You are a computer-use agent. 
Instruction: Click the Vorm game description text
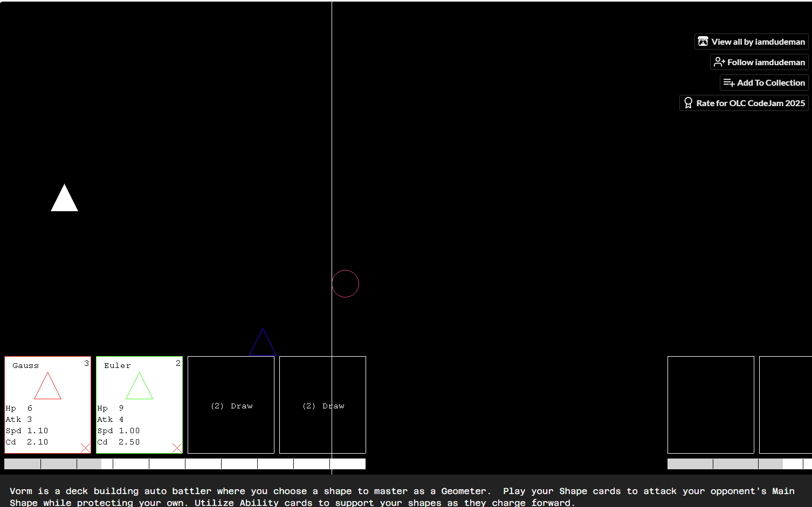point(402,497)
